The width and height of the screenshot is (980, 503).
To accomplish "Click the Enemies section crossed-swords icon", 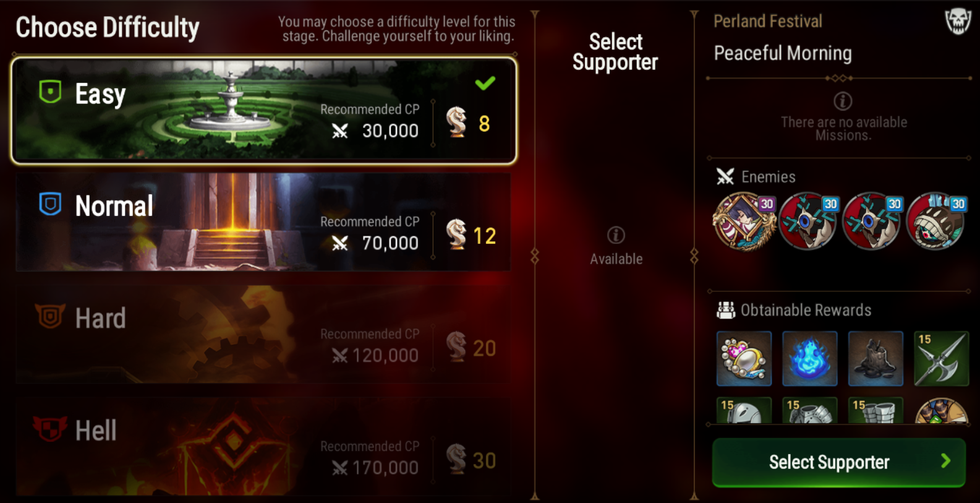I will tap(725, 176).
